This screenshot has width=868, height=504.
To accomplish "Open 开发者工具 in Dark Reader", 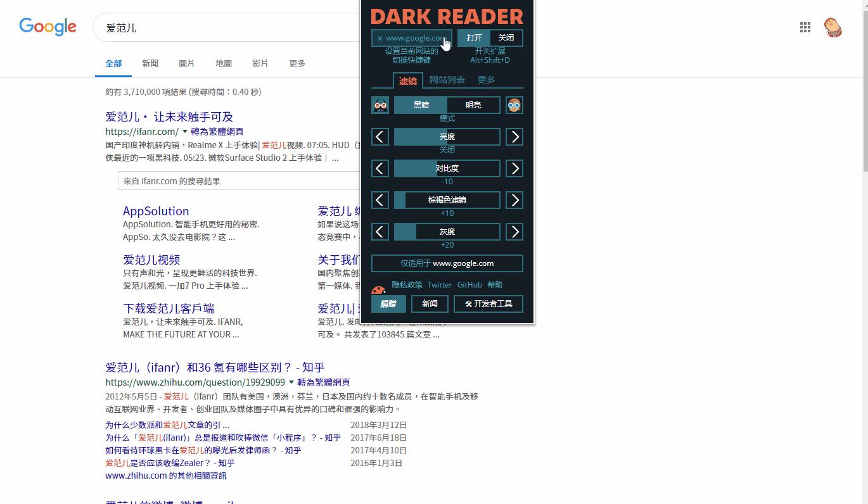I will point(488,304).
